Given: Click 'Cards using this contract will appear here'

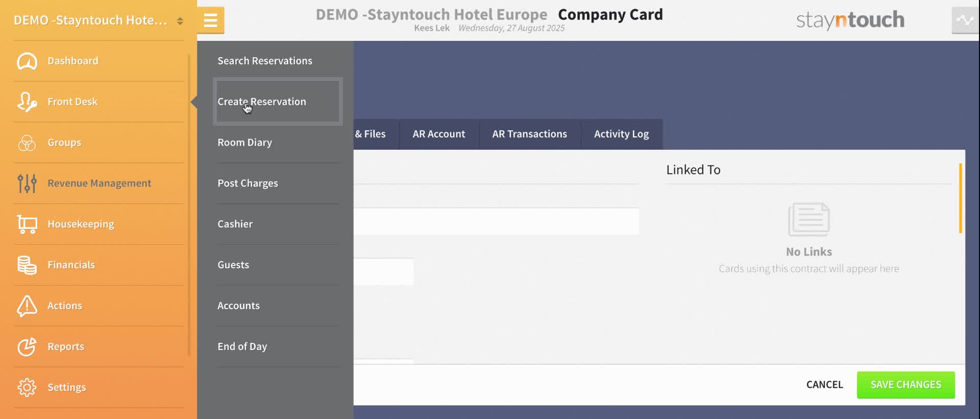Looking at the screenshot, I should tap(809, 269).
